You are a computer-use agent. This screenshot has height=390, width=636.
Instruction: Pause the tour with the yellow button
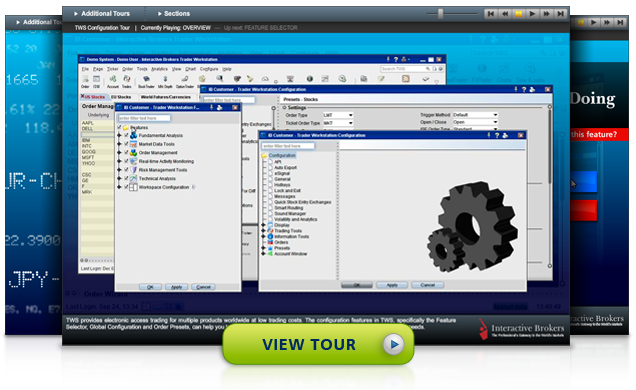(519, 14)
